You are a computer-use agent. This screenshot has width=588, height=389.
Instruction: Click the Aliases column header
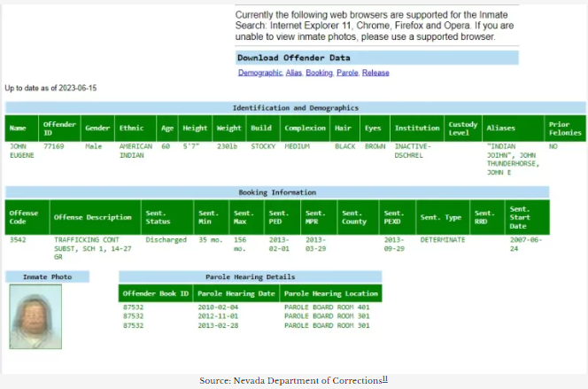point(500,128)
